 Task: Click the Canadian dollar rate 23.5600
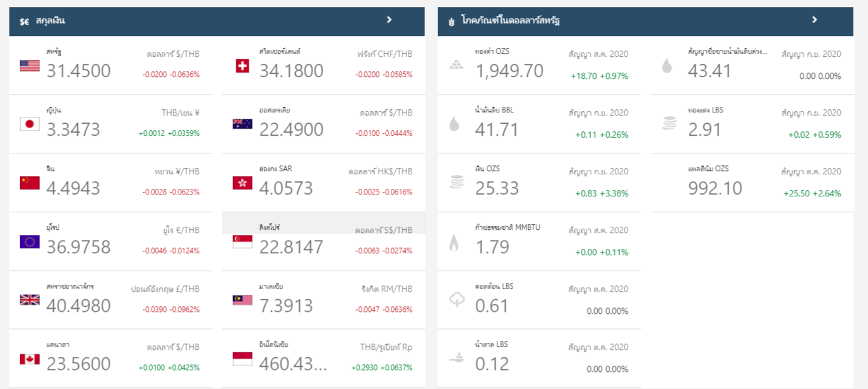79,364
